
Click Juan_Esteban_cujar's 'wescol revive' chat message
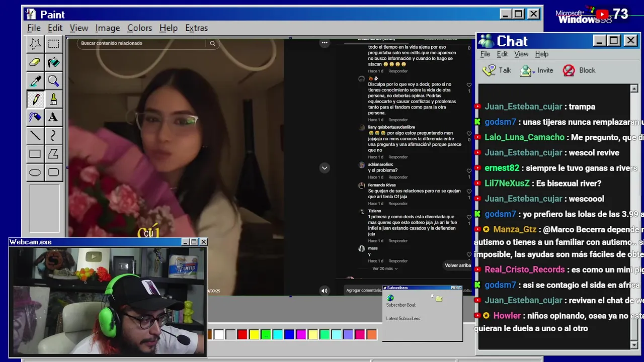coord(552,152)
